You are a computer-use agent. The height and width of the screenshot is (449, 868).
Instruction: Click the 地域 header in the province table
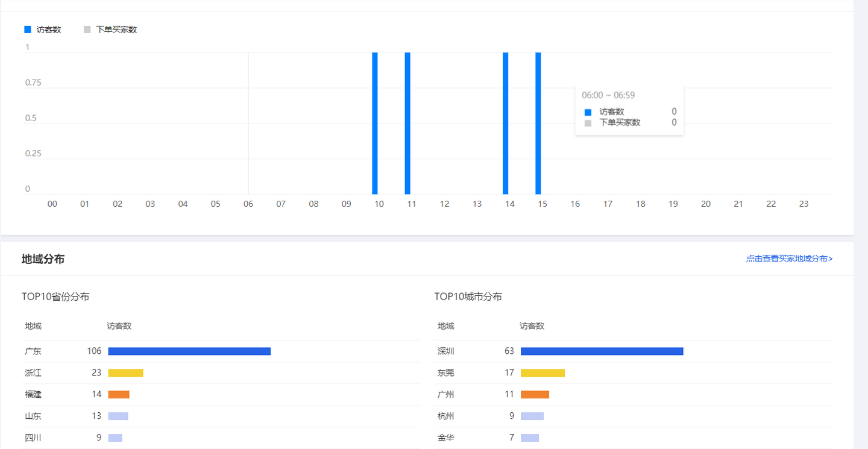(33, 326)
